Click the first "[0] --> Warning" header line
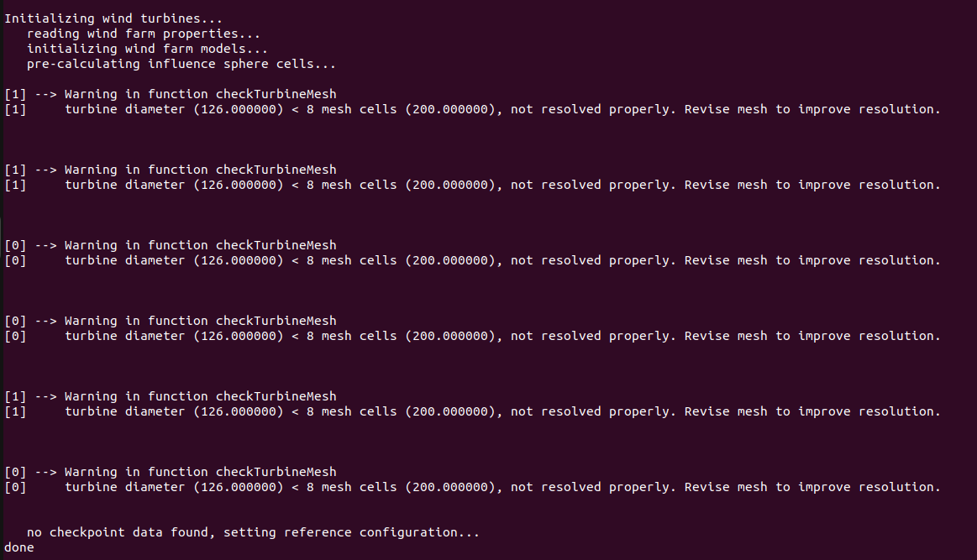This screenshot has height=560, width=977. tap(171, 245)
